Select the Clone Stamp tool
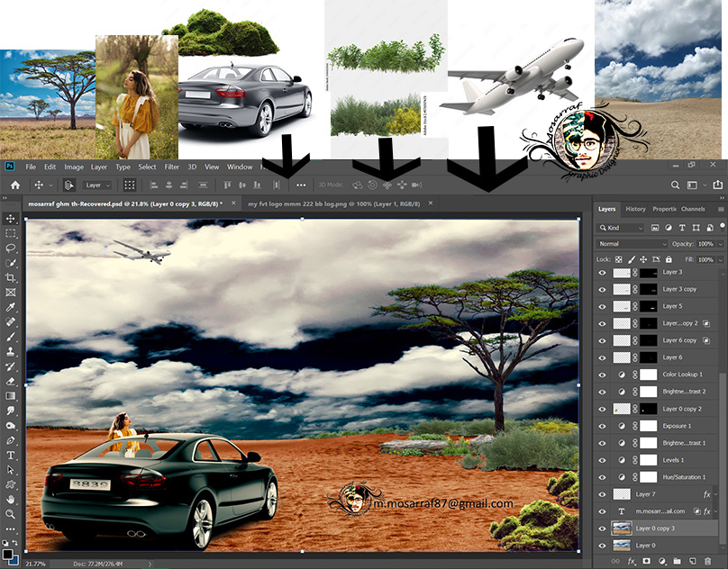 click(x=11, y=351)
